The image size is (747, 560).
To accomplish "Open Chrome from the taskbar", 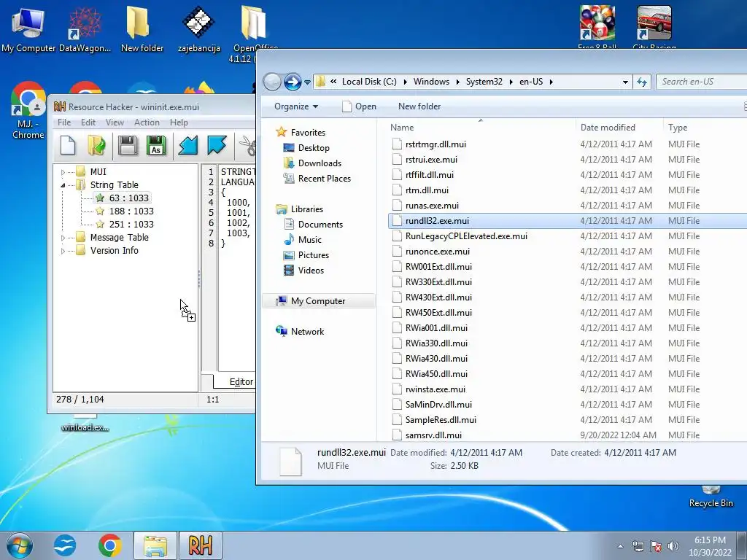I will point(110,545).
